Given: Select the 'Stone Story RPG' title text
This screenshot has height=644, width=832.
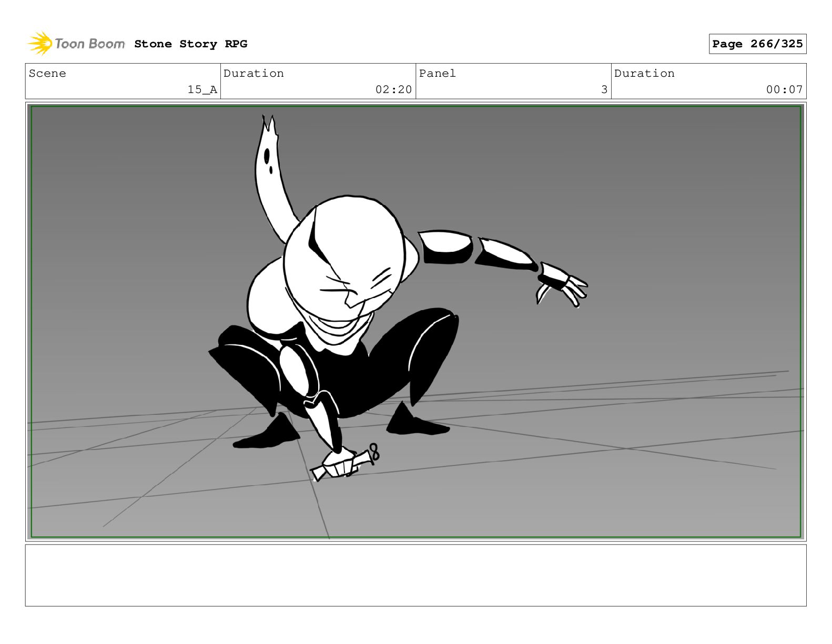Looking at the screenshot, I should point(190,44).
